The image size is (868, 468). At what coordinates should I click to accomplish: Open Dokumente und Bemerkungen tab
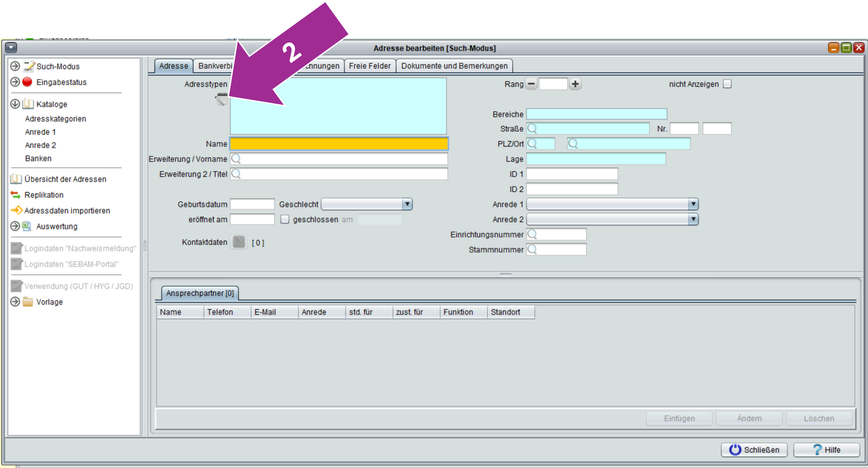[454, 66]
